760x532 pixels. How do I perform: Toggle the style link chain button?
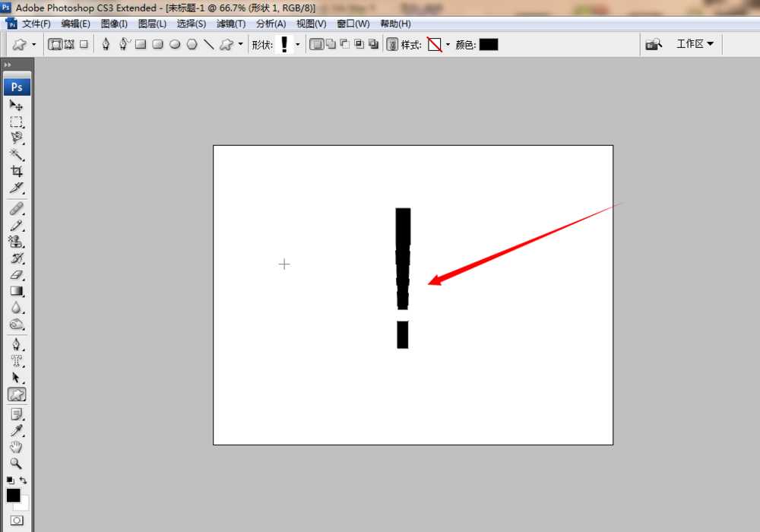(392, 45)
